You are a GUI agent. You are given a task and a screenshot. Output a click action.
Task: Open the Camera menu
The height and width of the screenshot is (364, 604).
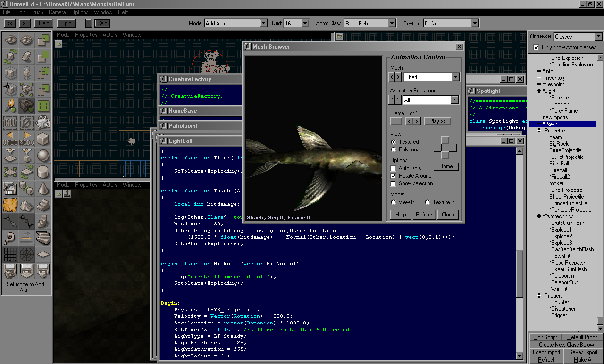[57, 12]
